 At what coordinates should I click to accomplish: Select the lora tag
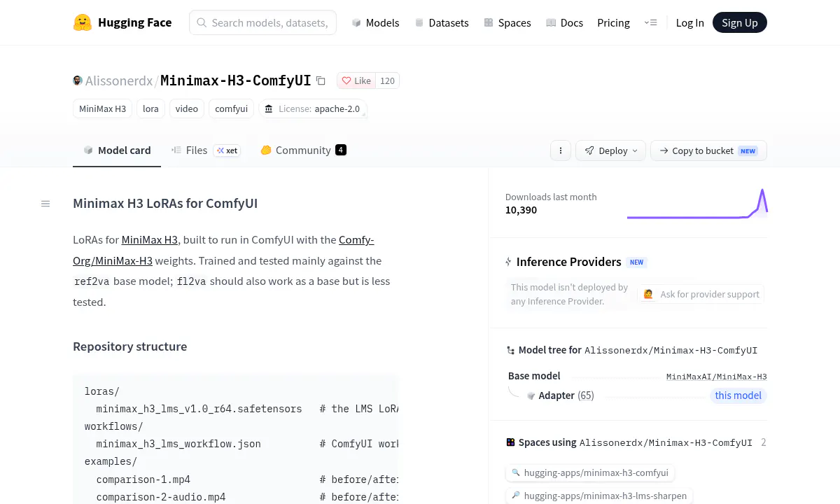point(150,108)
